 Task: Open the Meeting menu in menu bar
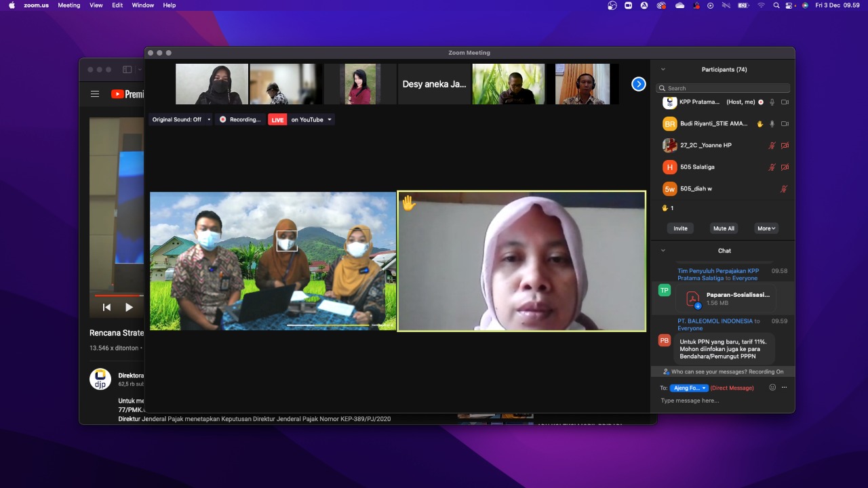pyautogui.click(x=68, y=5)
